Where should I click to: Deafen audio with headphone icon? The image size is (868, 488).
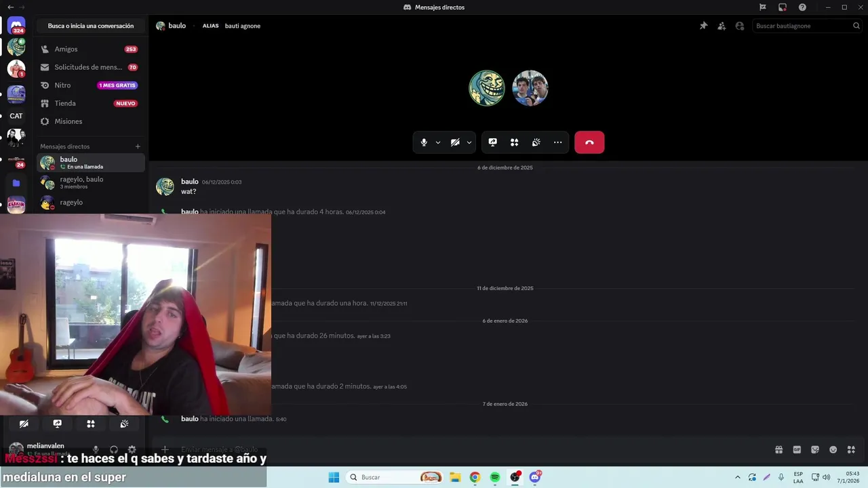click(114, 449)
